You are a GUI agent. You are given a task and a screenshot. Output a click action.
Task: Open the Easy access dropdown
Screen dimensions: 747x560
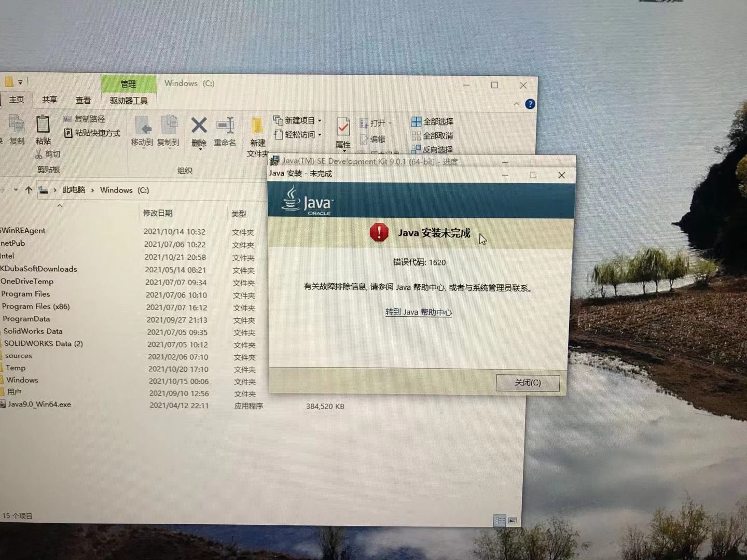[x=297, y=135]
